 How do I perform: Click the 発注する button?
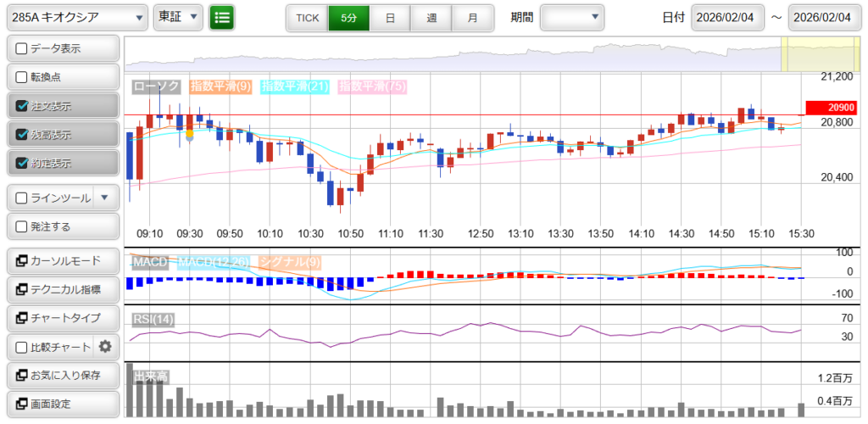coord(63,226)
